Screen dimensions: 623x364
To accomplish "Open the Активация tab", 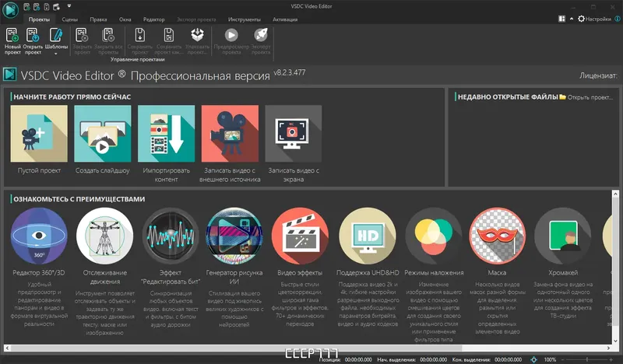I will [285, 19].
